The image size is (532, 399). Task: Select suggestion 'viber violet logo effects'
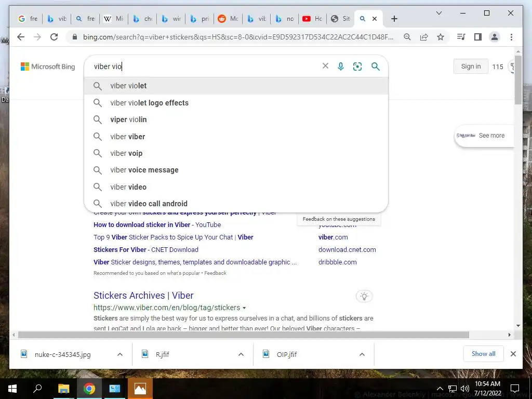(236, 103)
